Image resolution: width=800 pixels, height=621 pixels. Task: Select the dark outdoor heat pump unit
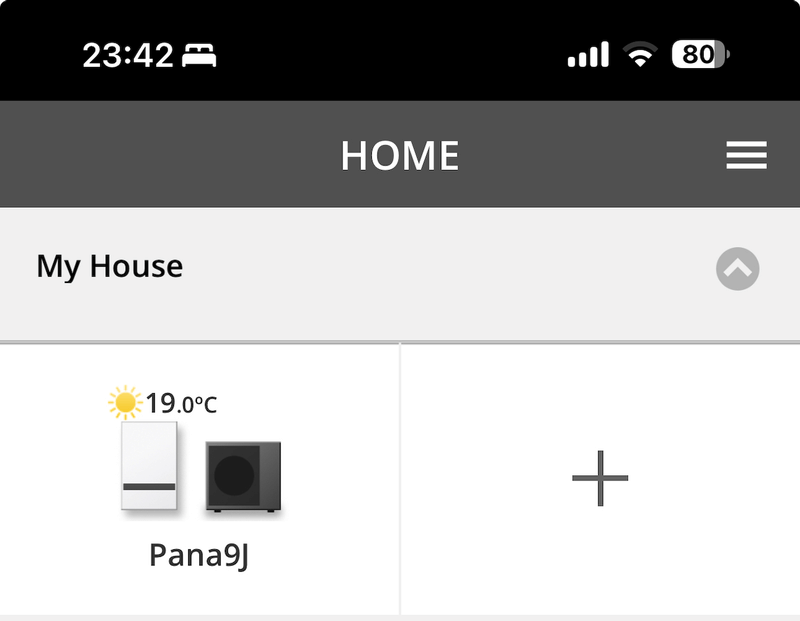[243, 477]
